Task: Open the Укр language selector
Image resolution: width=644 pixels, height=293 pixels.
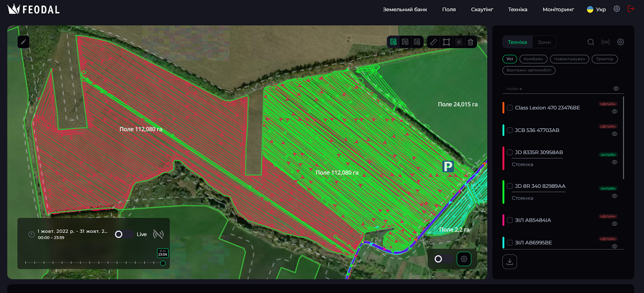Action: [x=596, y=10]
